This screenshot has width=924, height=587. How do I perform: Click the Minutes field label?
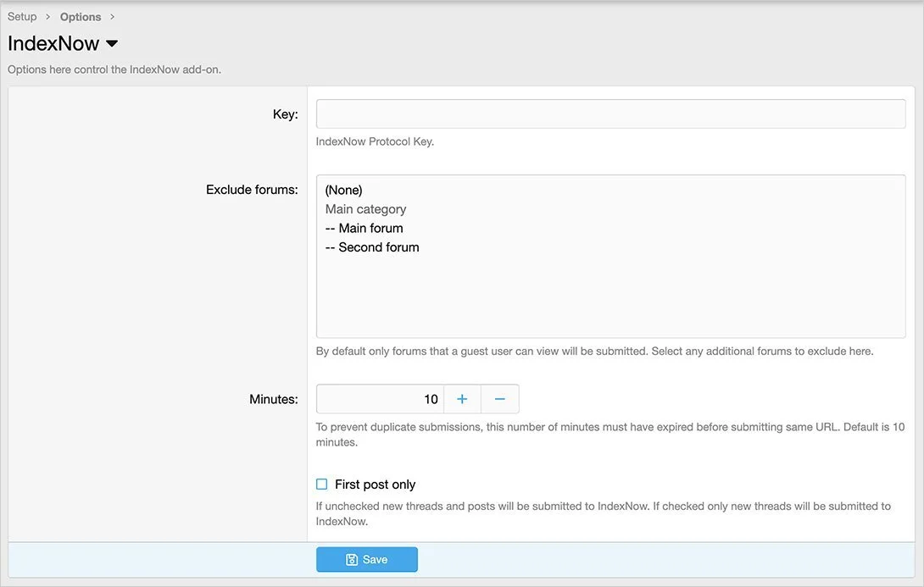point(273,399)
